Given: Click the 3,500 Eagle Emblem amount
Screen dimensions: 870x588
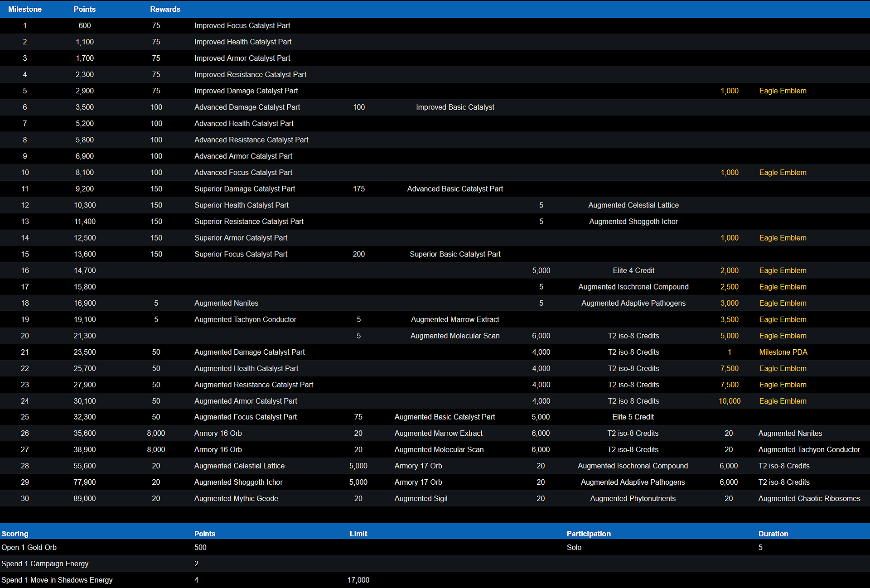Looking at the screenshot, I should click(730, 319).
